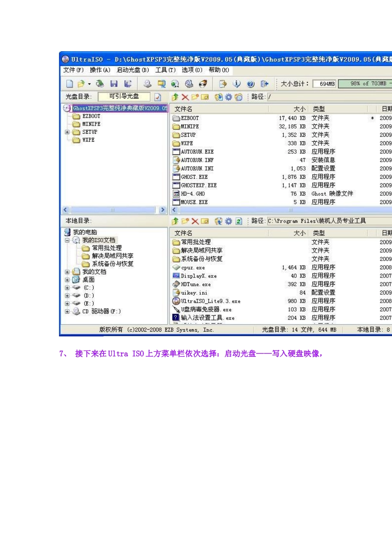
Task: Click the refresh icon in local pane toolbar
Action: [x=239, y=221]
